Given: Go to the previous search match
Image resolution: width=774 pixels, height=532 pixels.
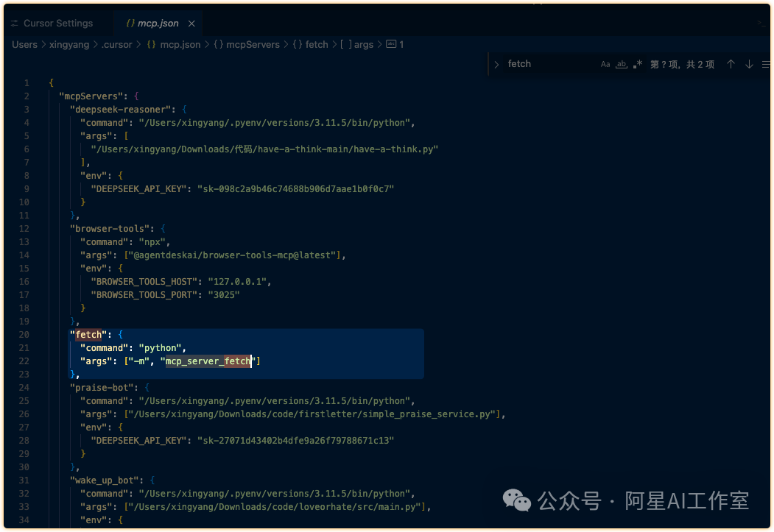Looking at the screenshot, I should tap(731, 64).
